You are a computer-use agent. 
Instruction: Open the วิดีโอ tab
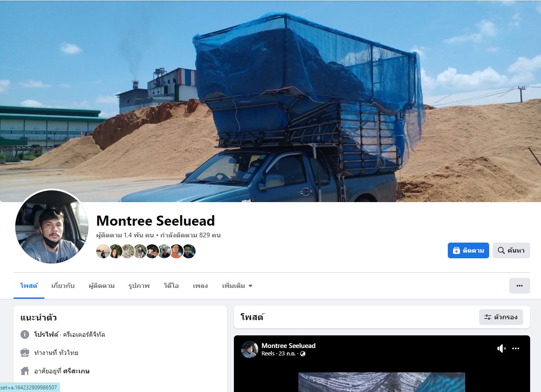(171, 286)
